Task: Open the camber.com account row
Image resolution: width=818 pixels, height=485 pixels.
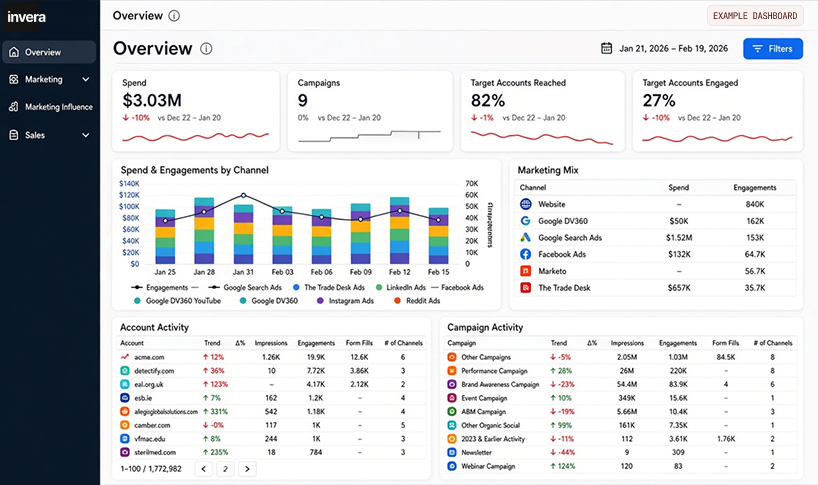Action: click(272, 425)
